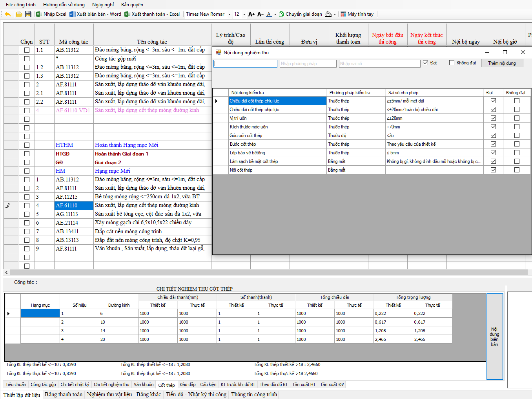Viewport: 532px width, 399px height.
Task: Toggle Đạt checkbox for Nối cốt thép row
Action: 493,170
